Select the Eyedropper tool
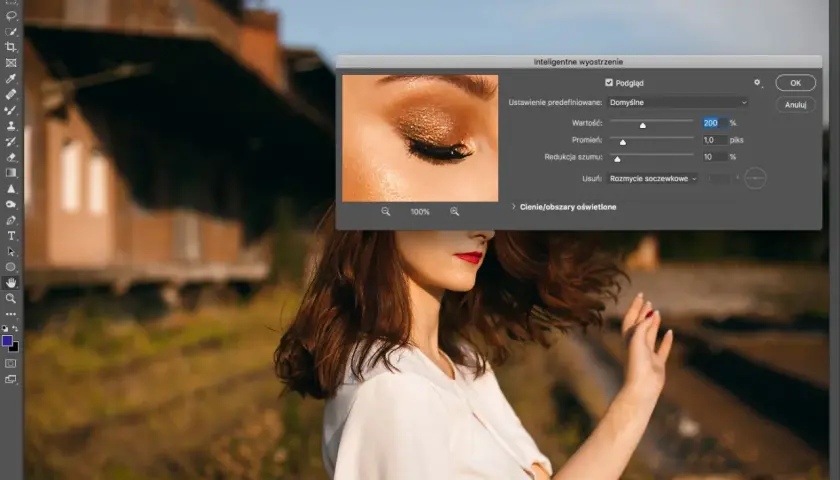The height and width of the screenshot is (480, 840). pos(11,79)
